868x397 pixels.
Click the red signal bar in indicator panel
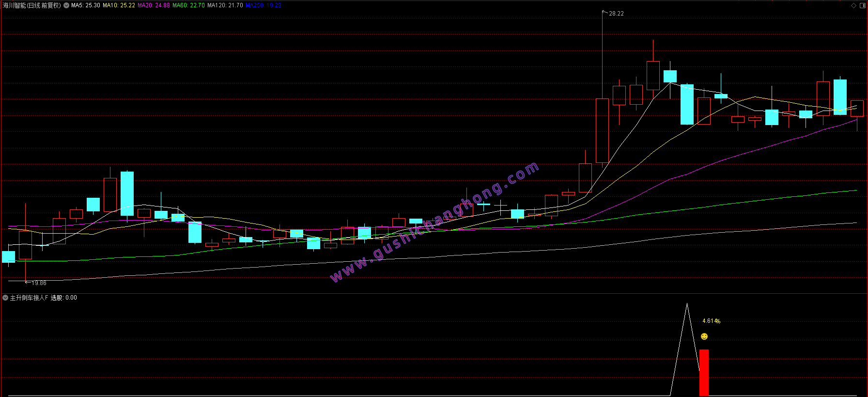[704, 373]
